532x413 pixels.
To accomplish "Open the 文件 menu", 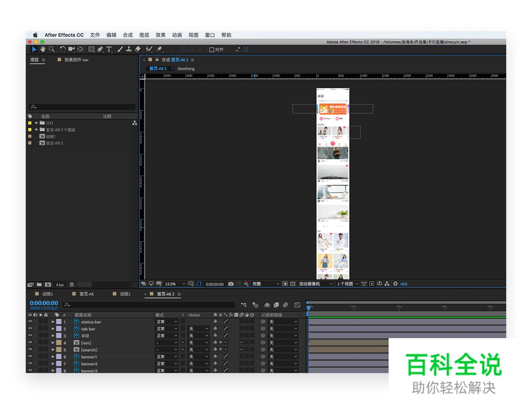I will (95, 35).
